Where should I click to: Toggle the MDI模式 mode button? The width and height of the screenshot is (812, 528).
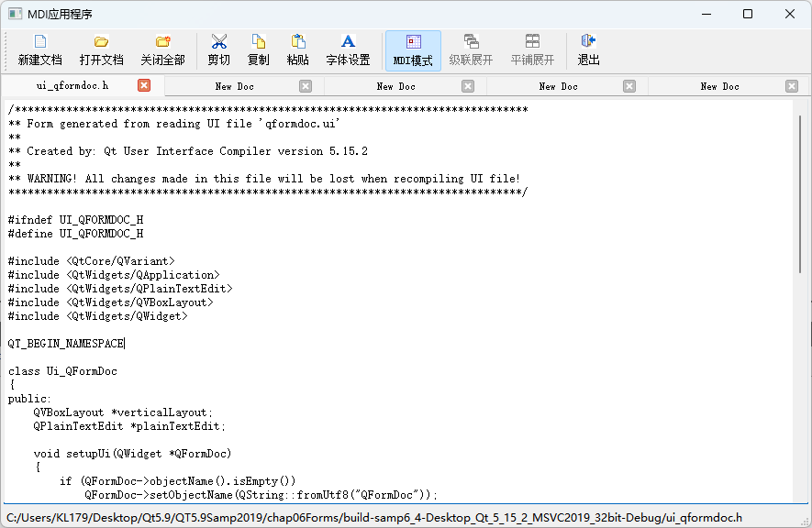coord(413,50)
